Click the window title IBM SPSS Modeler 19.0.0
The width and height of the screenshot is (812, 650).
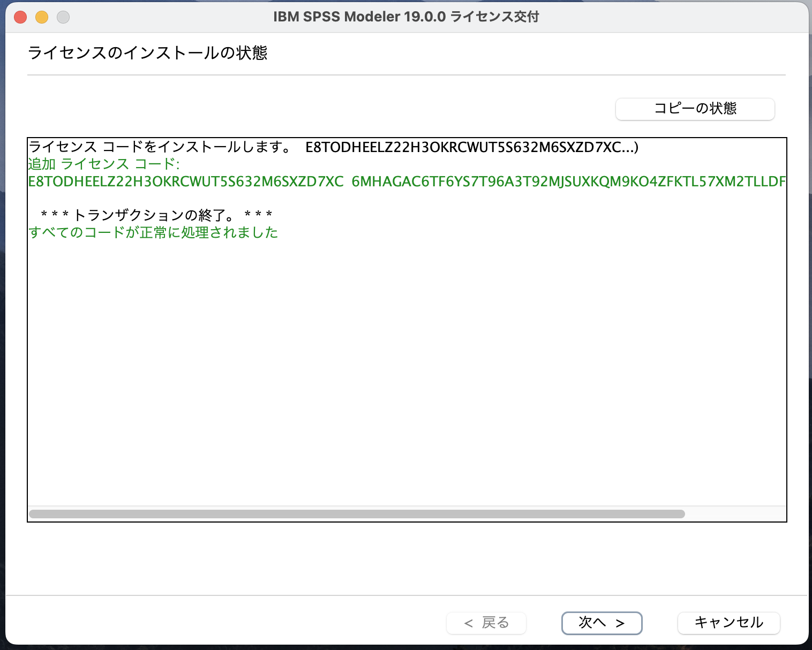tap(406, 17)
